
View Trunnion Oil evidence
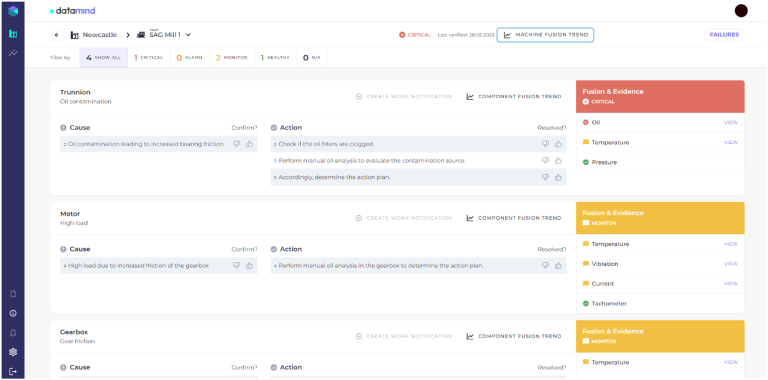pos(731,122)
